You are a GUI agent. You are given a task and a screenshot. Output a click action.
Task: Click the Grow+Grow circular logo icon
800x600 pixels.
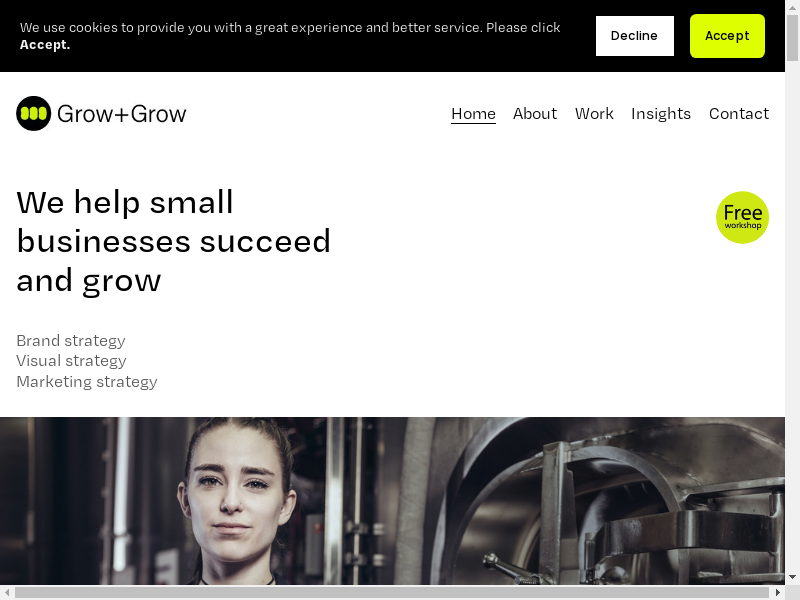click(34, 113)
